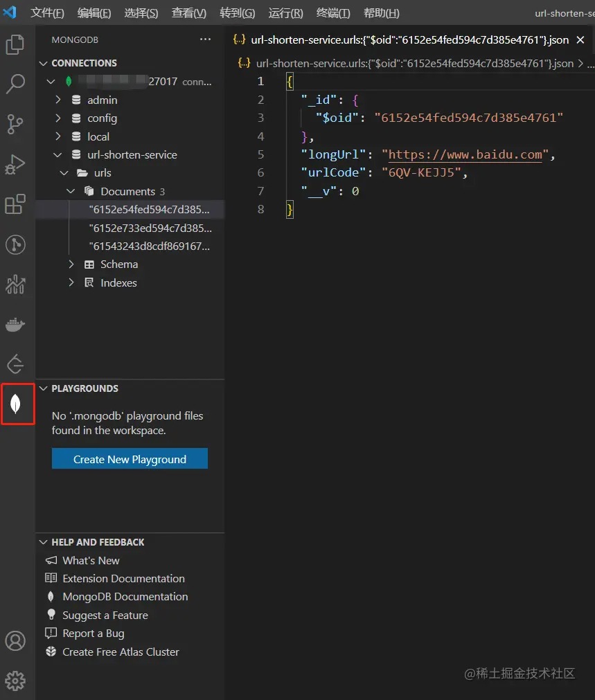The width and height of the screenshot is (595, 700).
Task: Open Extension Documentation link
Action: [124, 579]
